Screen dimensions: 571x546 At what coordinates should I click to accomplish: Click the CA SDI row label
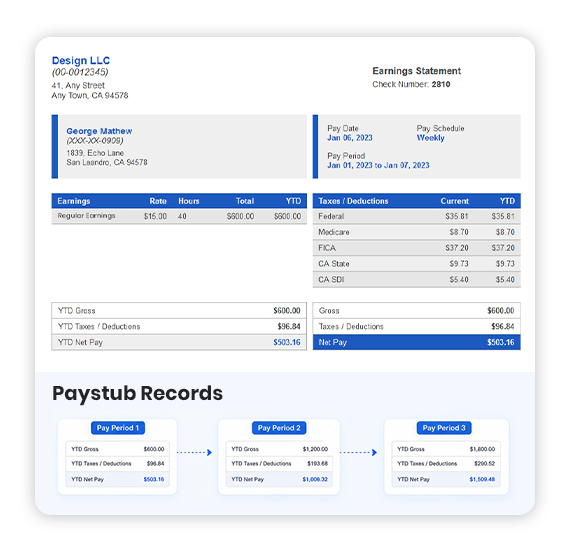331,280
